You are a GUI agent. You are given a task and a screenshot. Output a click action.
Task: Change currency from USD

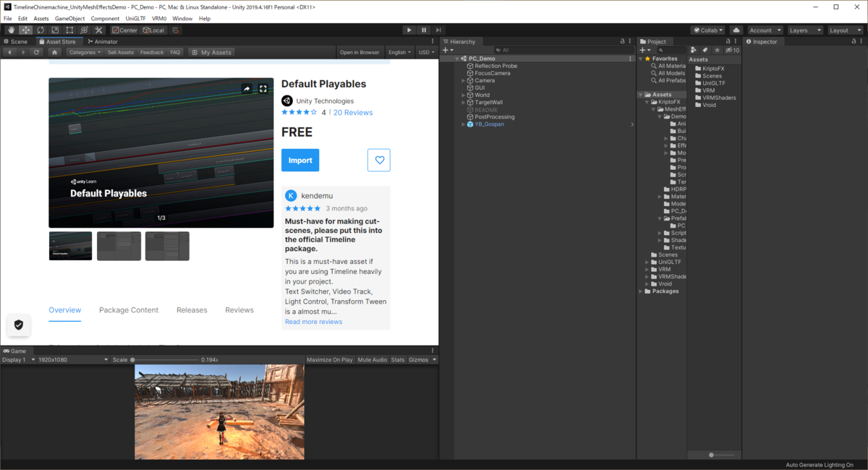(426, 52)
